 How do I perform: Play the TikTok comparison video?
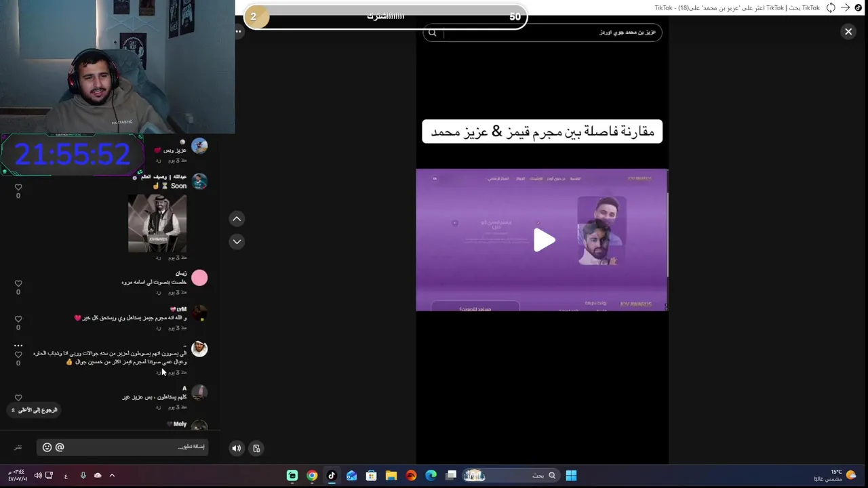(544, 240)
